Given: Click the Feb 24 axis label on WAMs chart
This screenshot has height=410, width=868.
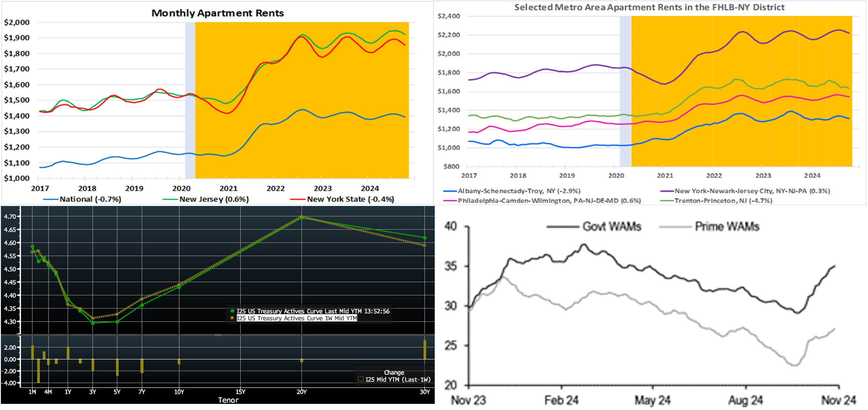Looking at the screenshot, I should 561,400.
